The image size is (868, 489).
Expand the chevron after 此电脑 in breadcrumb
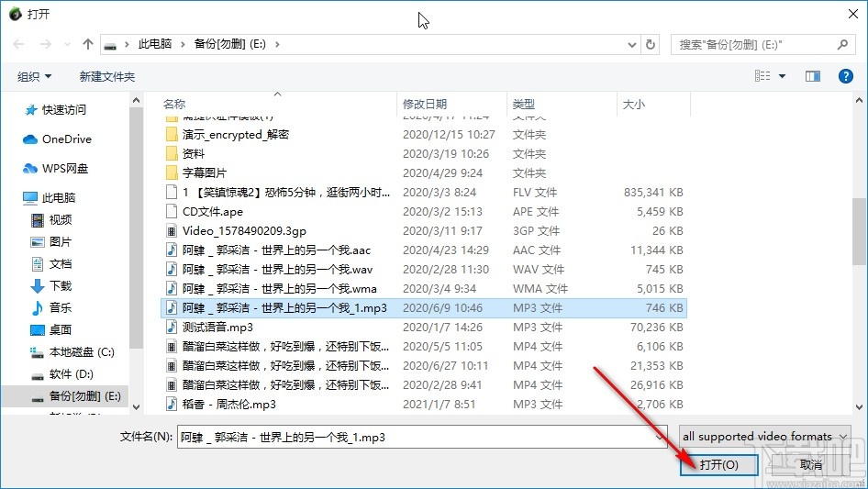click(182, 44)
